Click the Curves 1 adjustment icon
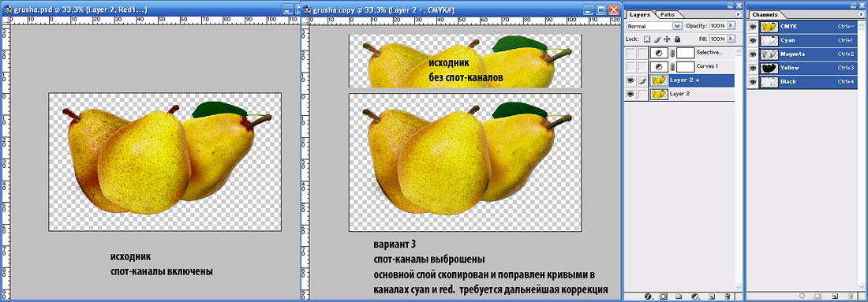868x302 pixels. 659,66
